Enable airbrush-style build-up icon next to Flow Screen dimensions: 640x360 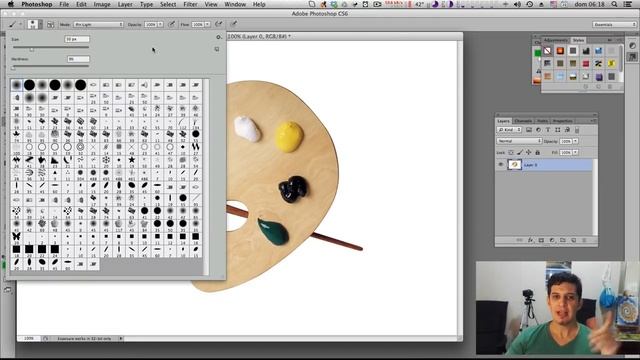pyautogui.click(x=219, y=24)
